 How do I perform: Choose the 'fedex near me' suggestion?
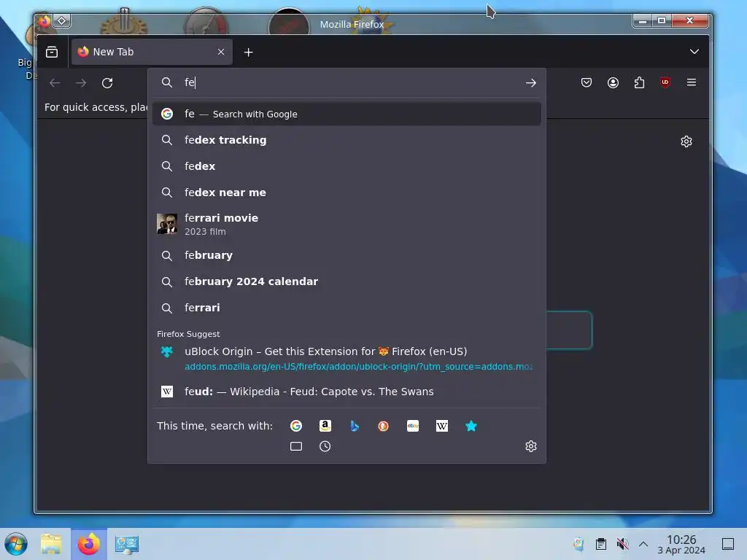(347, 192)
